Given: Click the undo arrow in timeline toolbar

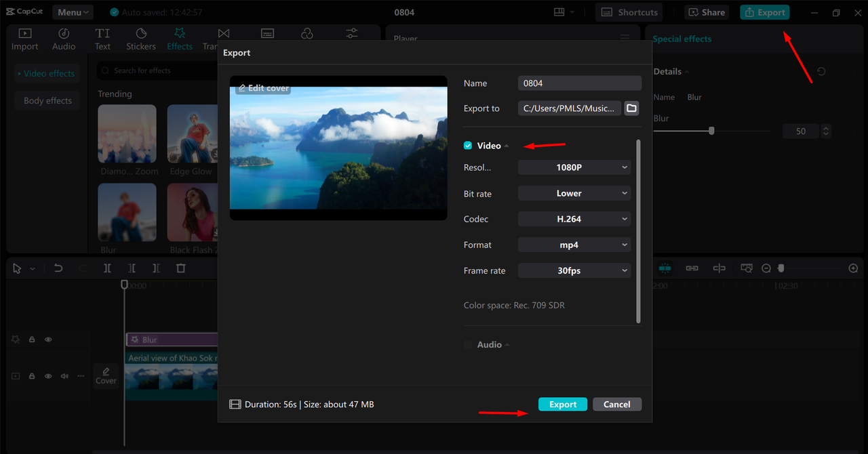Looking at the screenshot, I should point(58,268).
